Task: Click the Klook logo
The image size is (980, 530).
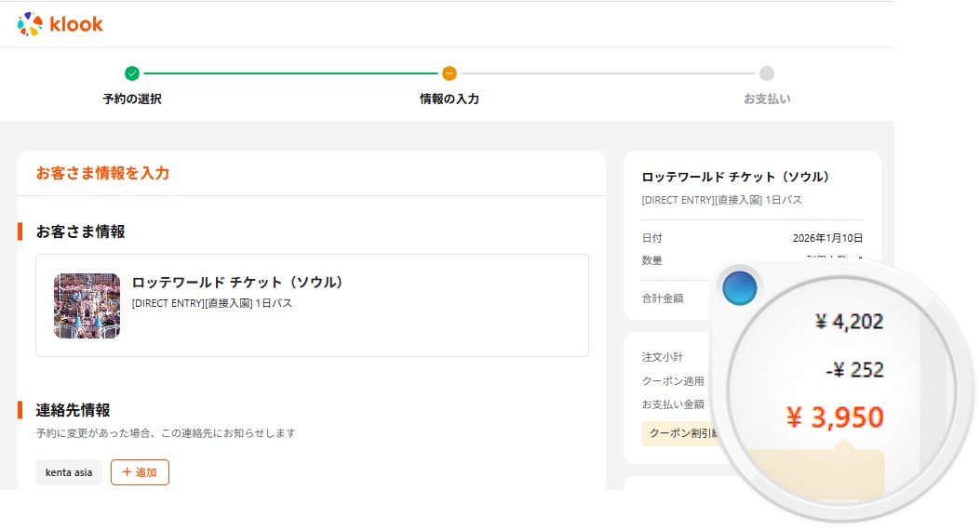Action: 60,24
